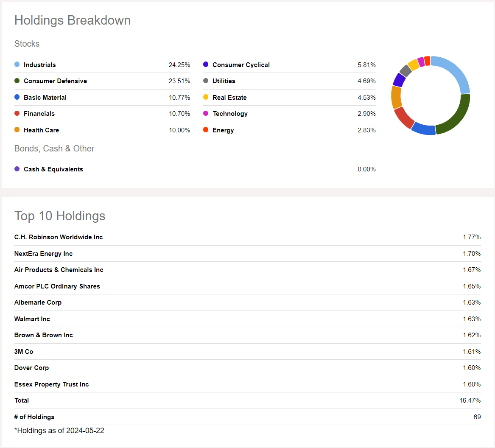Select the Consumer Defensive sector label

[55, 81]
